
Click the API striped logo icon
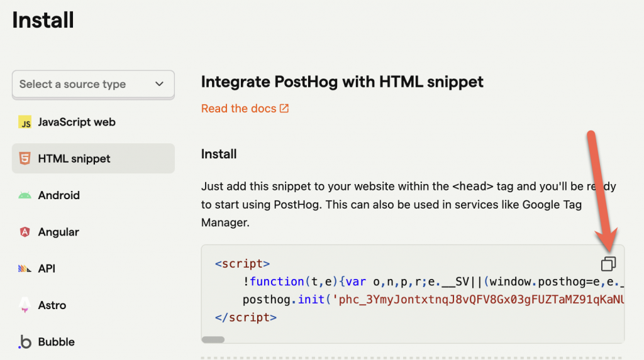click(x=25, y=268)
